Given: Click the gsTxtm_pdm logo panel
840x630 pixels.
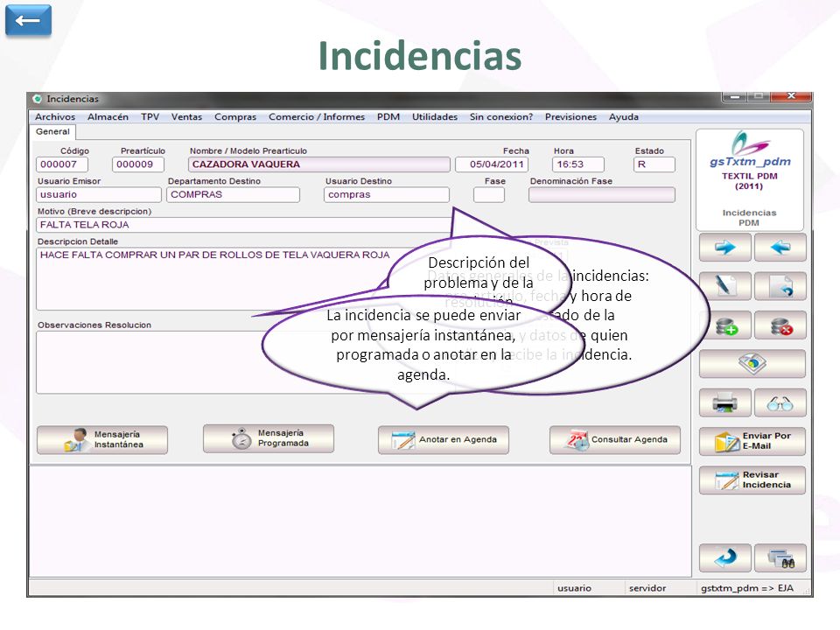Looking at the screenshot, I should (x=750, y=179).
